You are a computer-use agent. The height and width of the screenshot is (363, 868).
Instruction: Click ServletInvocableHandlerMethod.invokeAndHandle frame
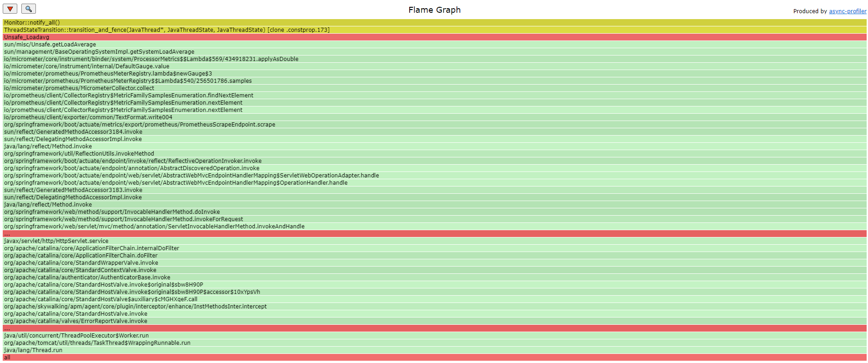coord(434,227)
